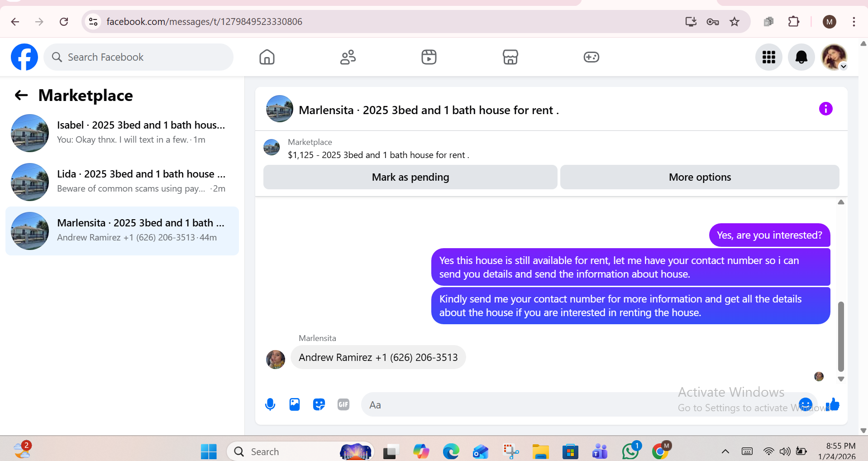Open Microsoft Edge from the taskbar
This screenshot has height=461, width=868.
[x=451, y=451]
